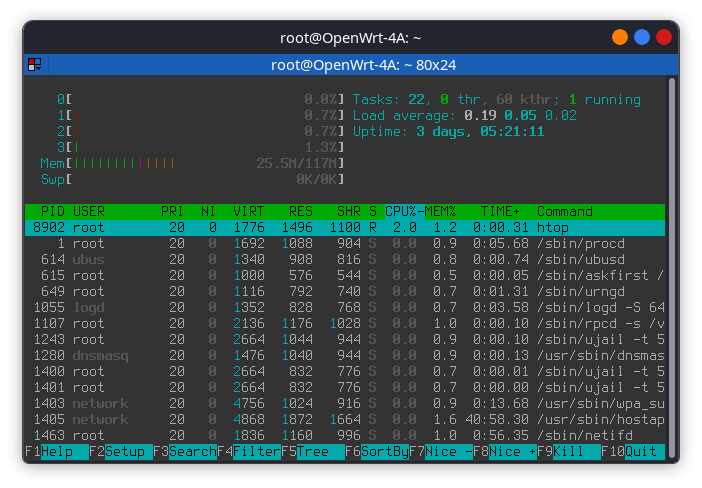The width and height of the screenshot is (702, 488).
Task: Click the 25.5M/117M memory value
Action: [x=296, y=163]
